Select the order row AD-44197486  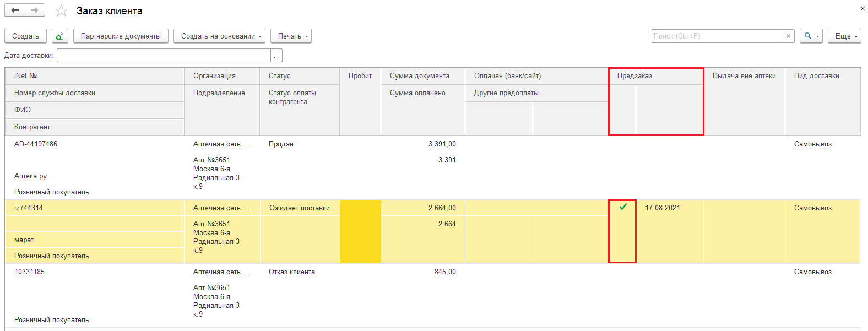click(x=36, y=144)
